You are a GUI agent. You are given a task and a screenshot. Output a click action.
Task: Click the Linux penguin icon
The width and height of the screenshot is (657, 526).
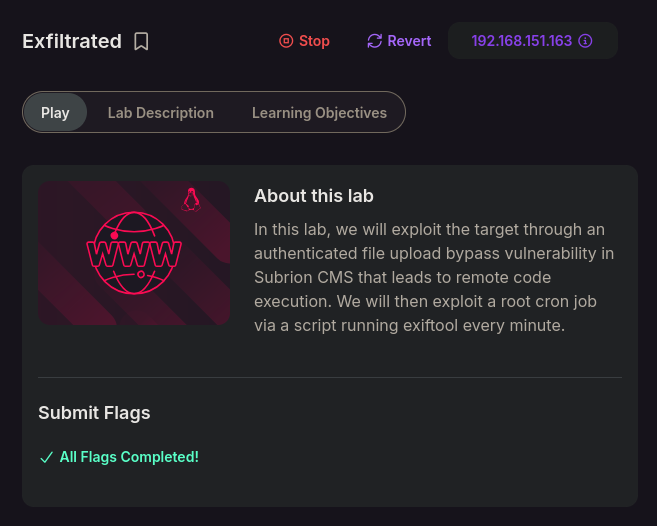(190, 200)
